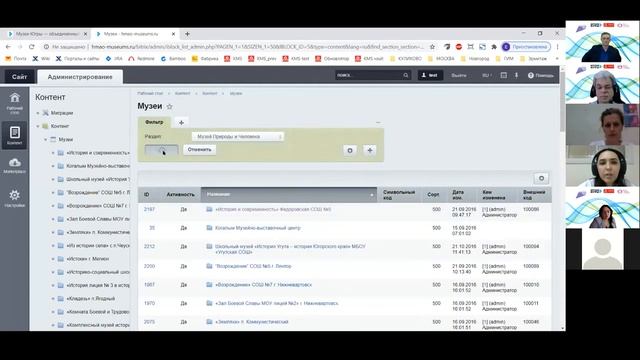
Task: Click the plus button beside filter gear
Action: 370,150
